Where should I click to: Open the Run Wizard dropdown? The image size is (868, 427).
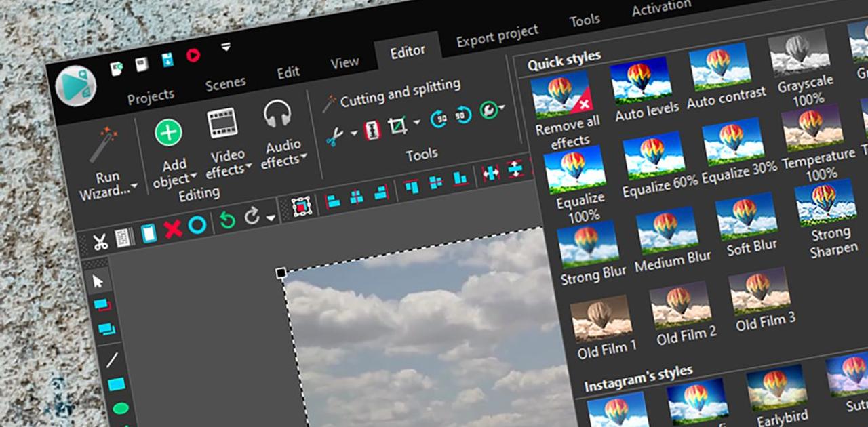tap(107, 163)
